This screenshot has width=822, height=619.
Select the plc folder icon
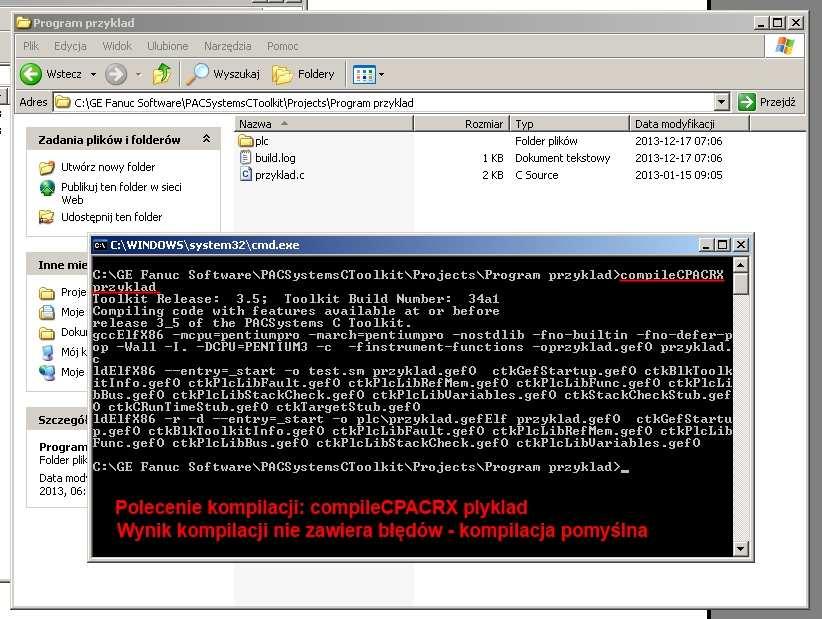click(245, 141)
